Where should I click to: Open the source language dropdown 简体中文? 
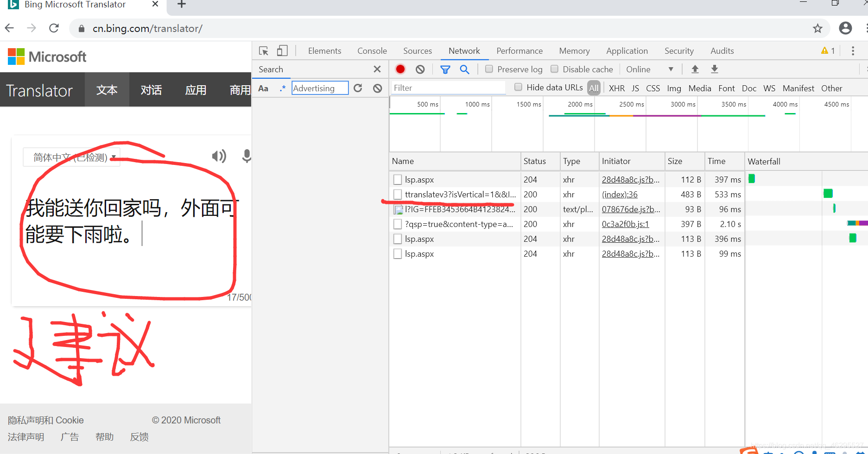click(72, 158)
